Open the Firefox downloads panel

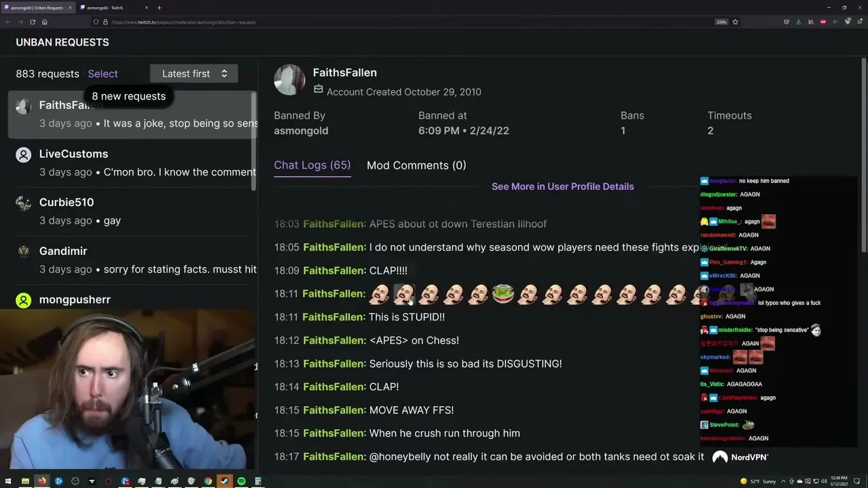(x=798, y=22)
